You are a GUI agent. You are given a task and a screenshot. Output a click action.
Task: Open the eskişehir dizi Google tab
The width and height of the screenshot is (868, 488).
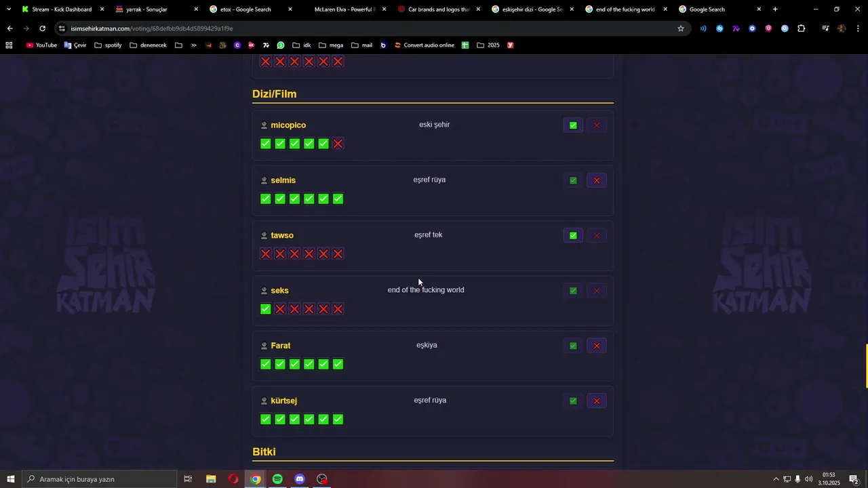[x=531, y=9]
